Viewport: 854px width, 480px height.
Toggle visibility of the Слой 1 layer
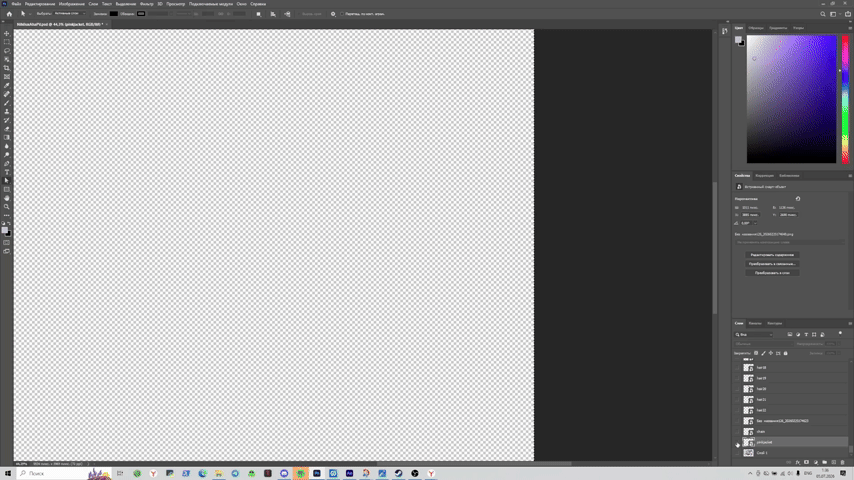click(x=737, y=453)
